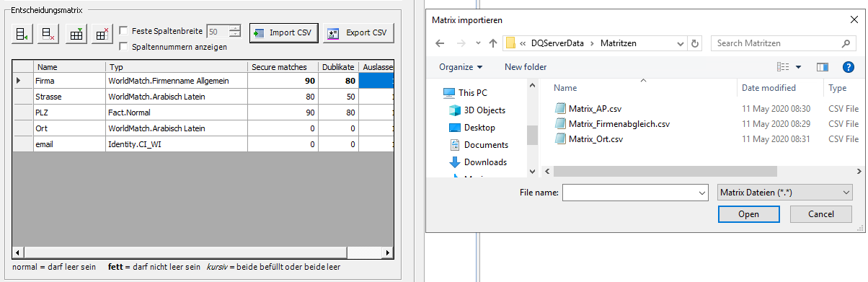Click the delete column icon with red cross

coord(102,33)
